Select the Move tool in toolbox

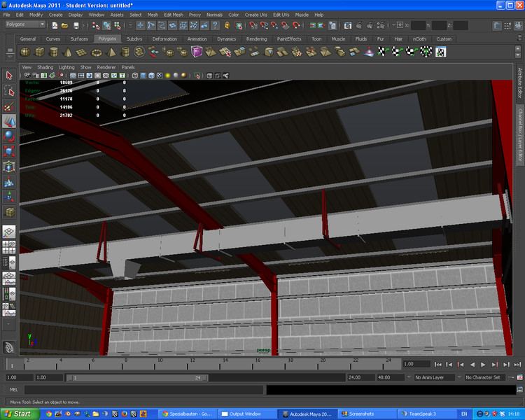click(9, 121)
